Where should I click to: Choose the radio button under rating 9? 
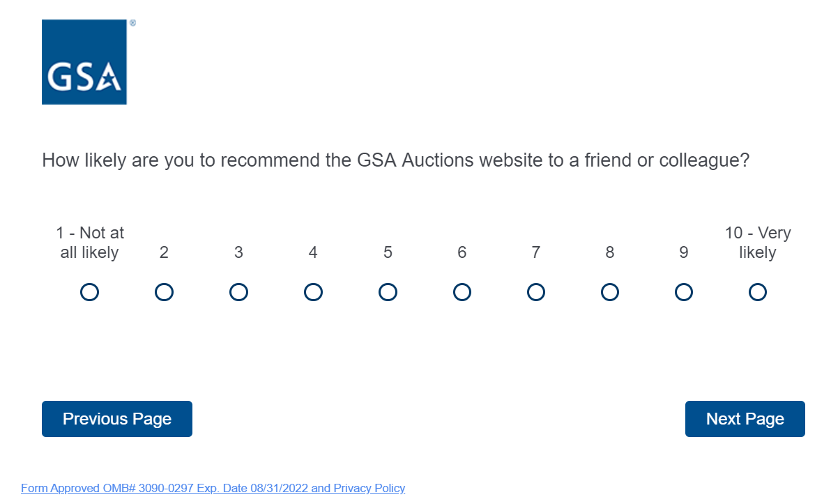(684, 292)
